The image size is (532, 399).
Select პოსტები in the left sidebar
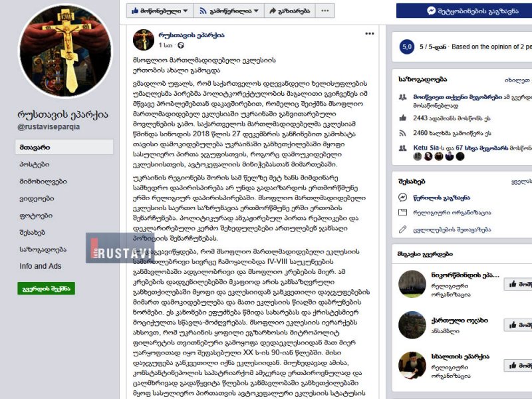tap(35, 164)
